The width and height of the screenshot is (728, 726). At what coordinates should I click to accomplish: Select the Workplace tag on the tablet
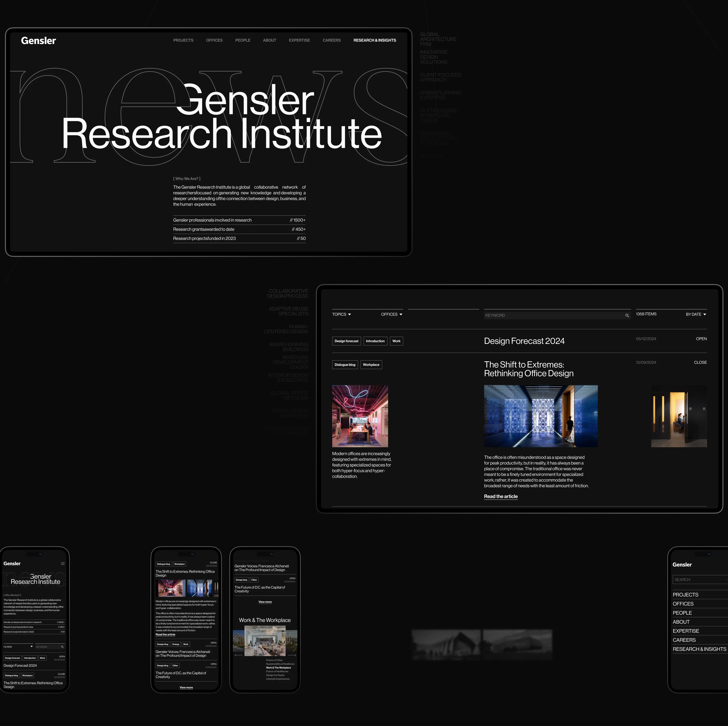371,365
